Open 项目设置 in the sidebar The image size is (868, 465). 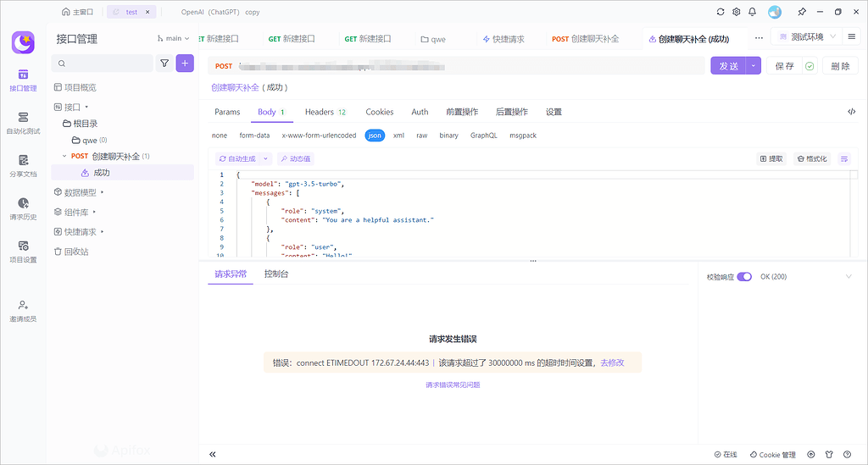pyautogui.click(x=23, y=252)
